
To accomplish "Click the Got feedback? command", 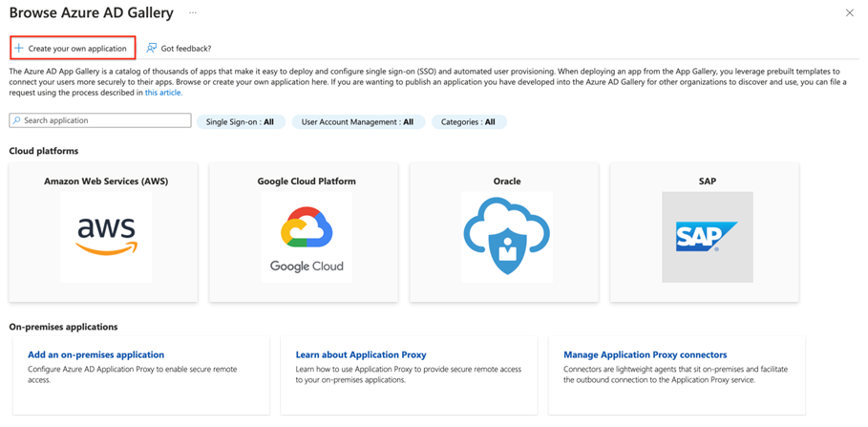I will [x=185, y=48].
